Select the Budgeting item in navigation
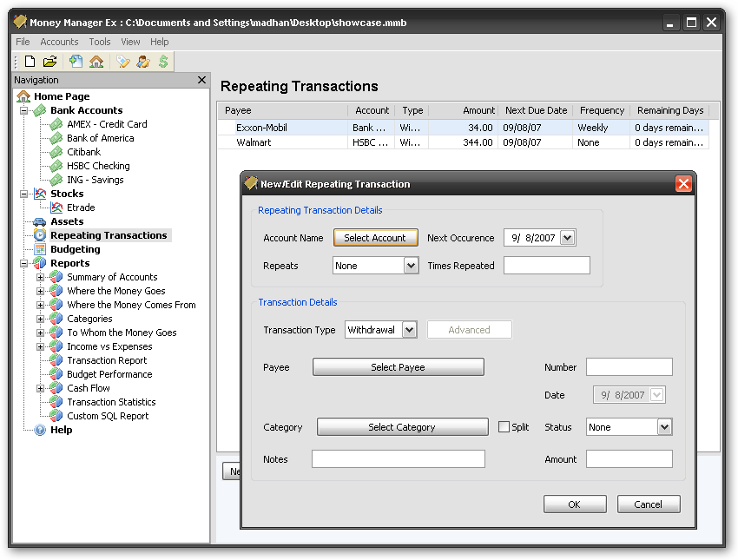The width and height of the screenshot is (738, 560). pyautogui.click(x=75, y=249)
